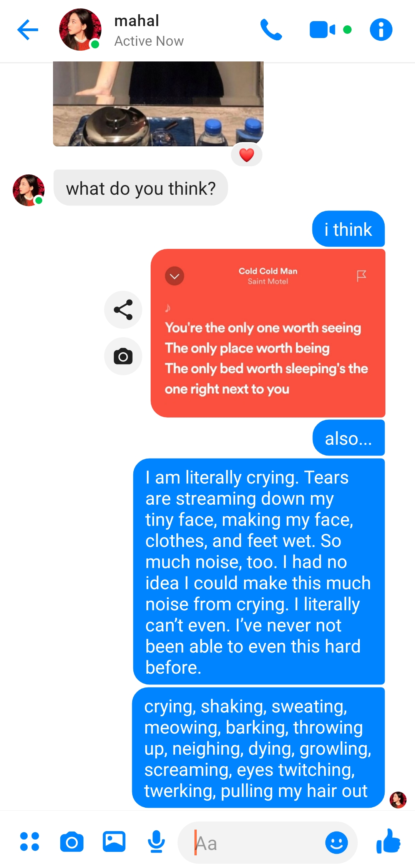Open the four-dot more actions menu
This screenshot has height=868, width=415.
(30, 841)
